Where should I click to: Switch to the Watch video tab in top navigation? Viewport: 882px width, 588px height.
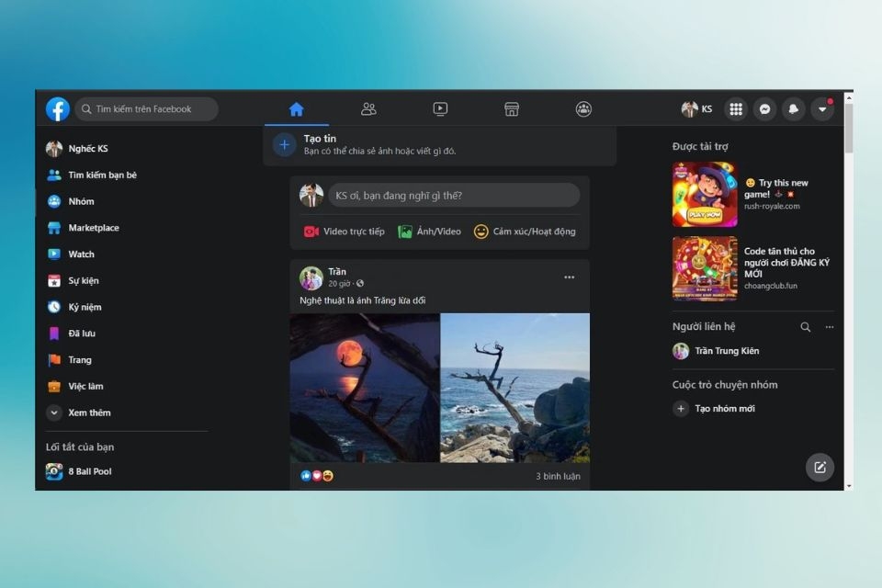440,109
